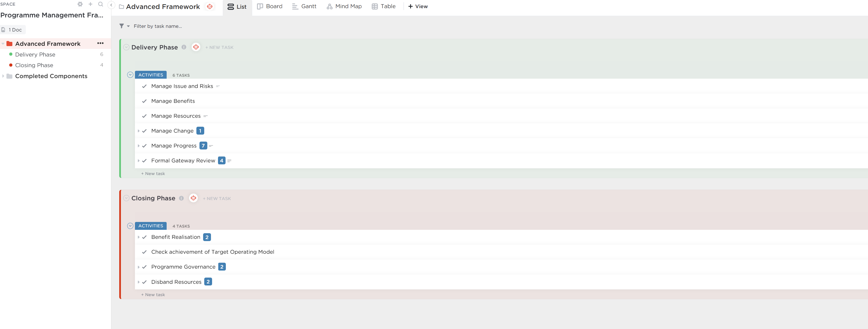Switch to the Gantt view tab
This screenshot has height=329, width=868.
pos(304,6)
